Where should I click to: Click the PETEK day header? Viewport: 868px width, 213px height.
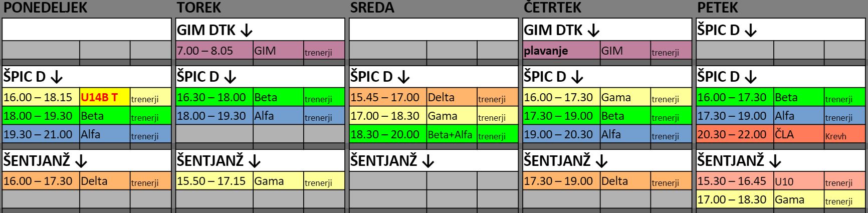(x=718, y=8)
